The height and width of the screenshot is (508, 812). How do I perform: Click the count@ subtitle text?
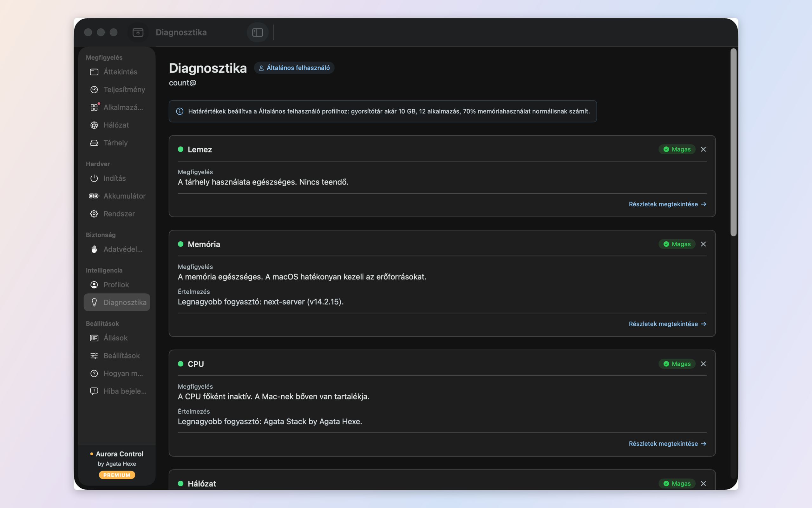tap(182, 83)
